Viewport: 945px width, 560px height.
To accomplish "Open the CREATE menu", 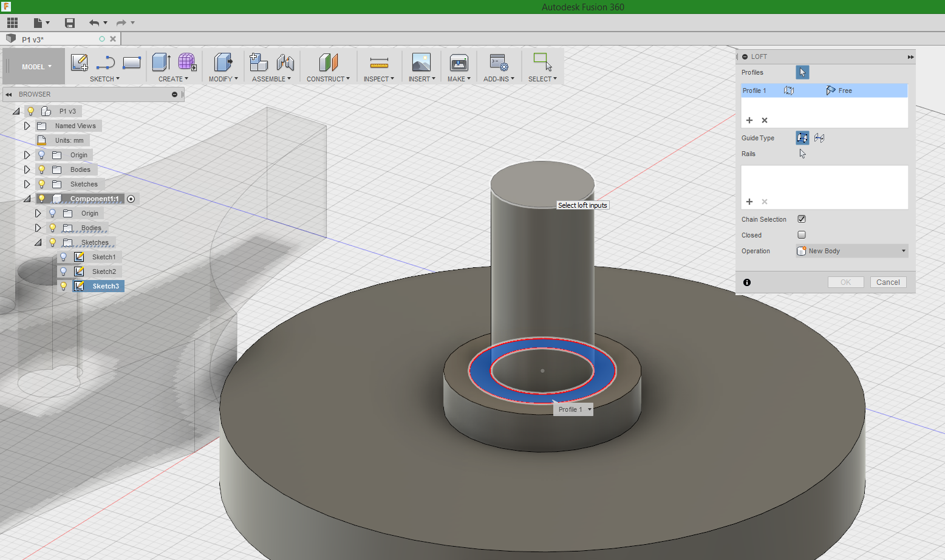I will (x=173, y=79).
